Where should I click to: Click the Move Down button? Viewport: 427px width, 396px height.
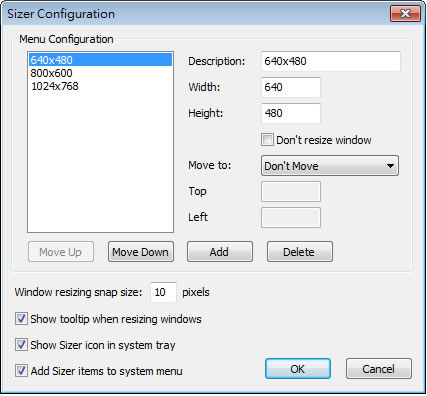141,252
